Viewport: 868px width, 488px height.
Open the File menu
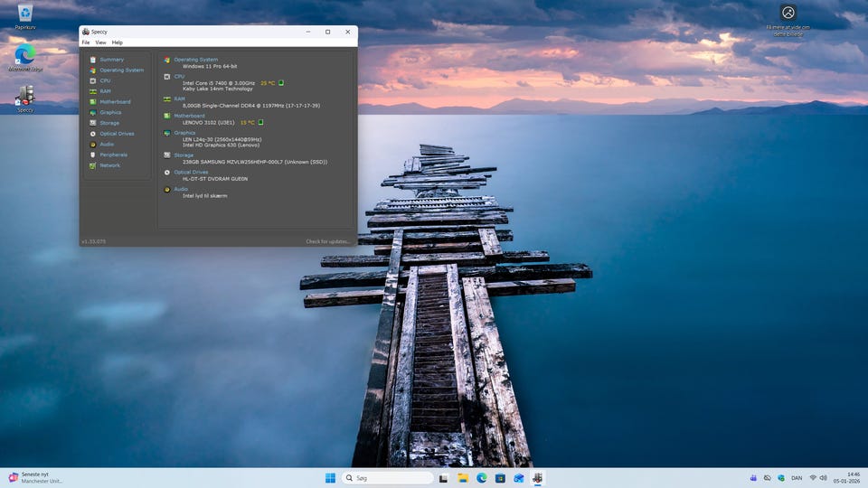(86, 42)
